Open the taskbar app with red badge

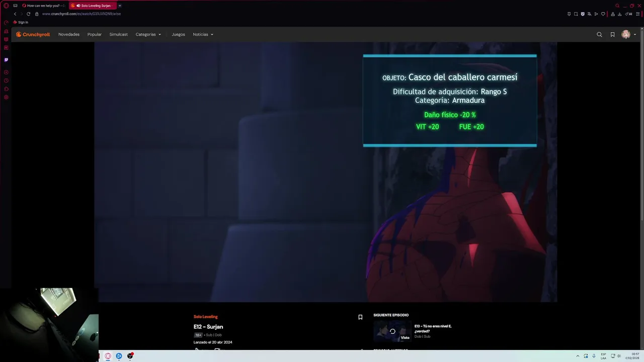pos(130,356)
